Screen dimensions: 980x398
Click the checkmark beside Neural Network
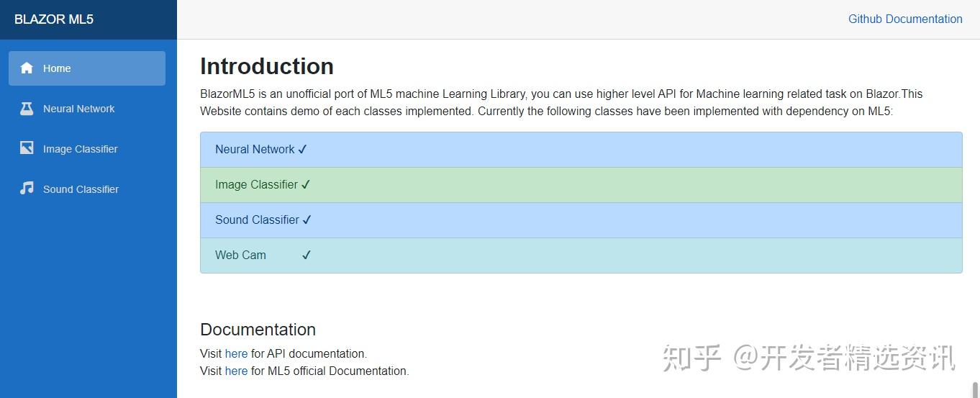302,150
